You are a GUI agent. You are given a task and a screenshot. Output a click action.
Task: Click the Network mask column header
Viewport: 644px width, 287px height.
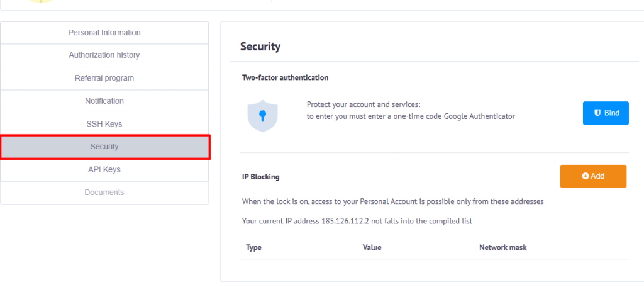502,247
